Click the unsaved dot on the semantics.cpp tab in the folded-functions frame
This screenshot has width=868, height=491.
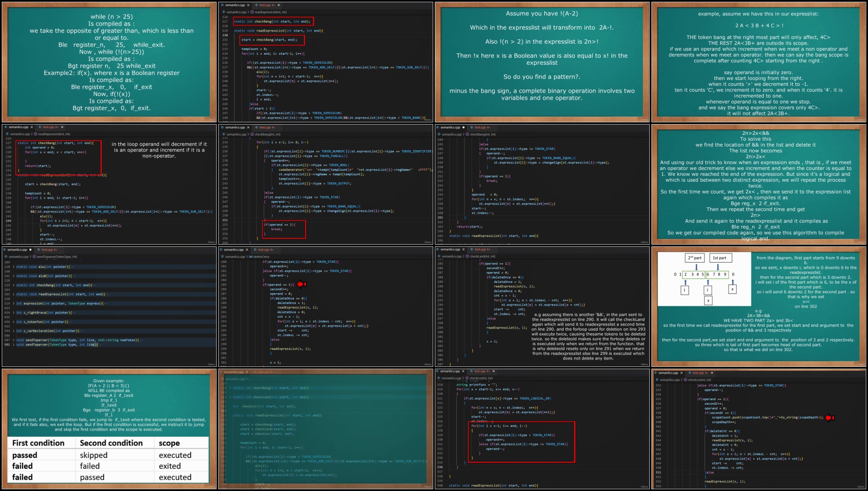[x=30, y=250]
